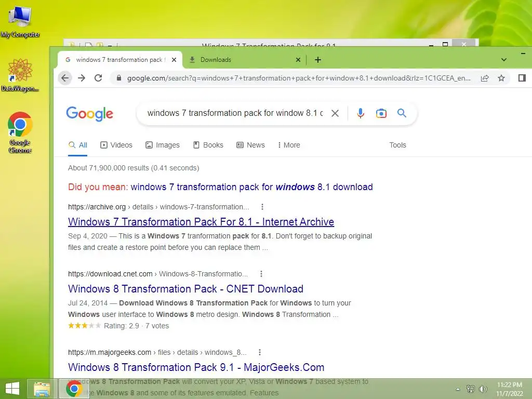Image resolution: width=532 pixels, height=399 pixels.
Task: Go to Google homepage via logo
Action: [x=89, y=114]
